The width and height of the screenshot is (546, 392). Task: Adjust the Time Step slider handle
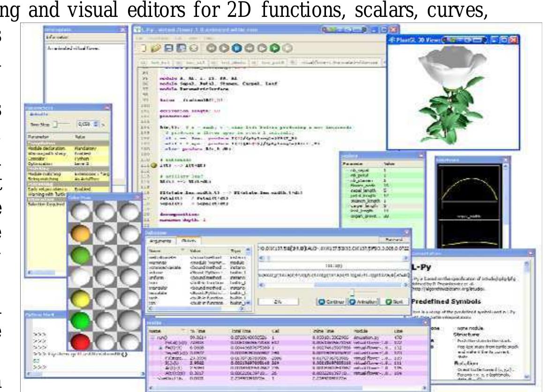(x=55, y=124)
